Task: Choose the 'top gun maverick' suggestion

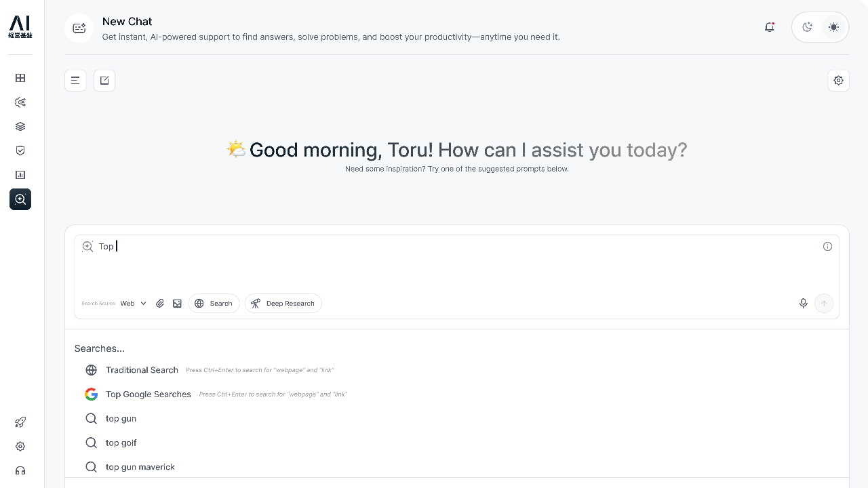Action: (140, 467)
